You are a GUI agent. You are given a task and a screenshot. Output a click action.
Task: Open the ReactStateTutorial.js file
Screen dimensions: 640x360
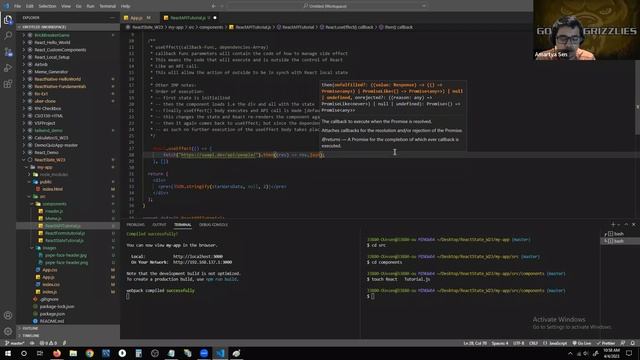68,241
